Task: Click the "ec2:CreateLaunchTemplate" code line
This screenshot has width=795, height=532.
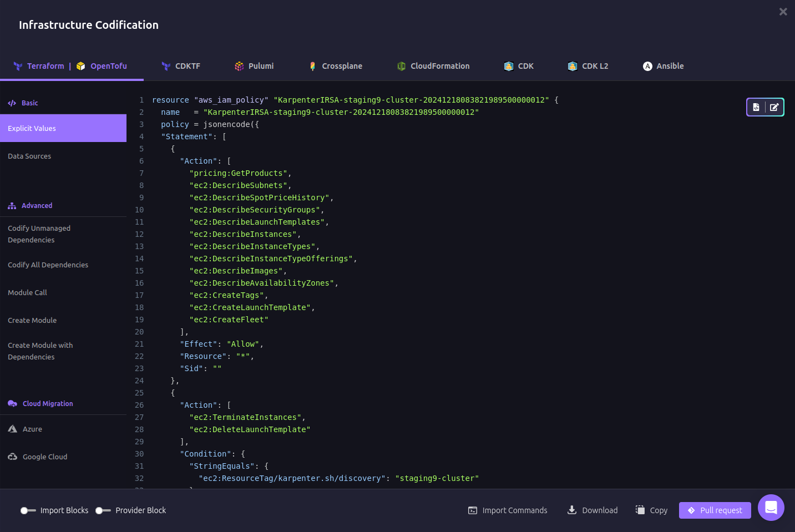Action: [x=252, y=307]
